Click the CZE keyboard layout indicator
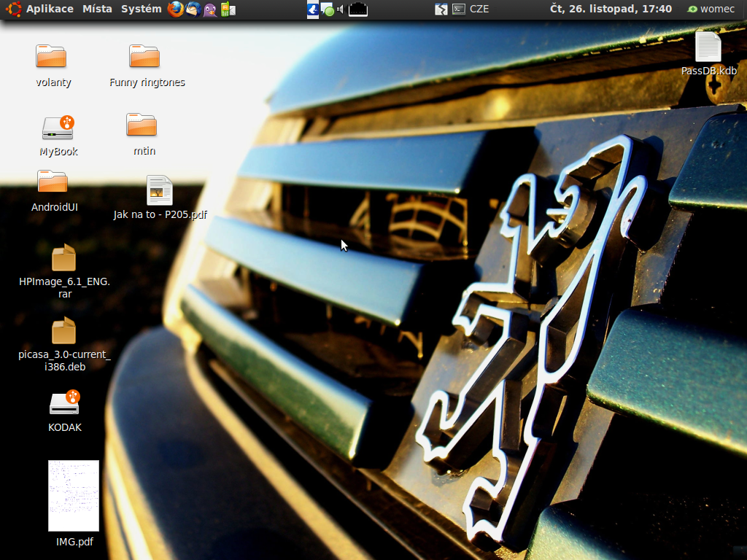Viewport: 747px width, 560px height. (x=479, y=9)
